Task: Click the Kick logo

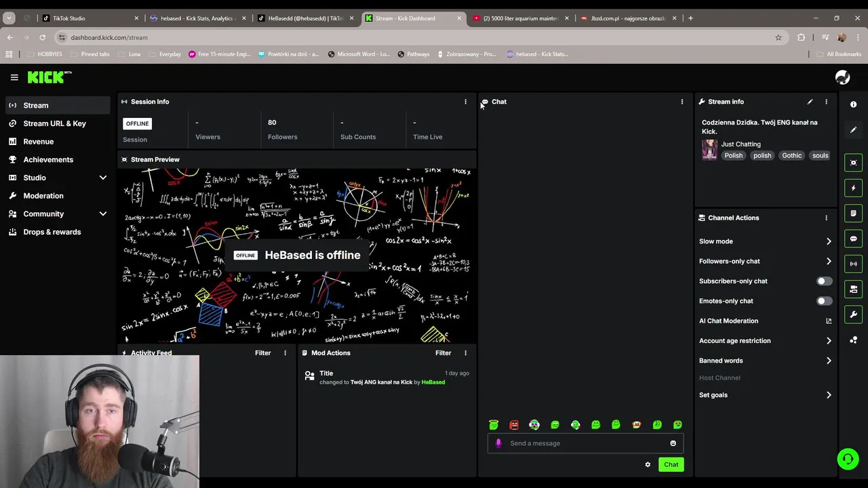Action: (x=49, y=77)
